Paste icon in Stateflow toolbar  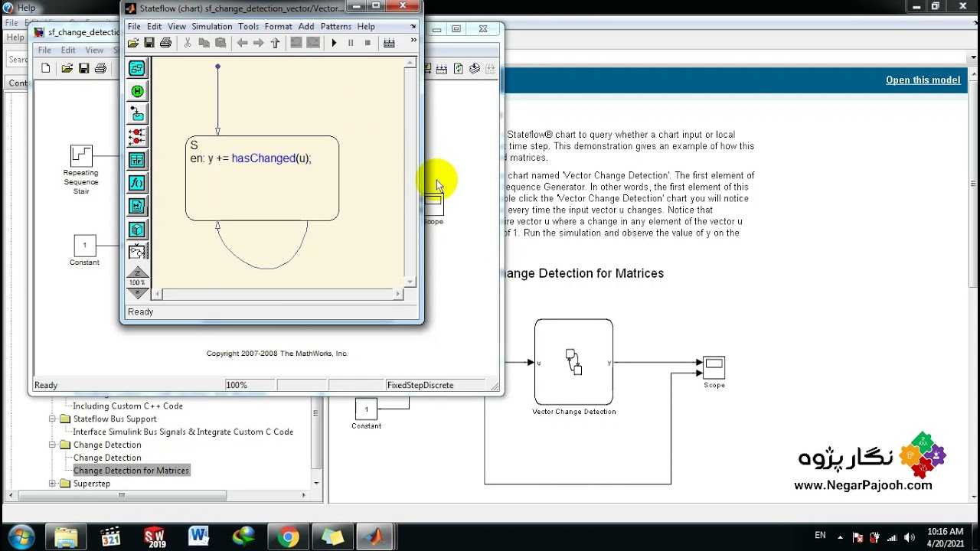220,43
